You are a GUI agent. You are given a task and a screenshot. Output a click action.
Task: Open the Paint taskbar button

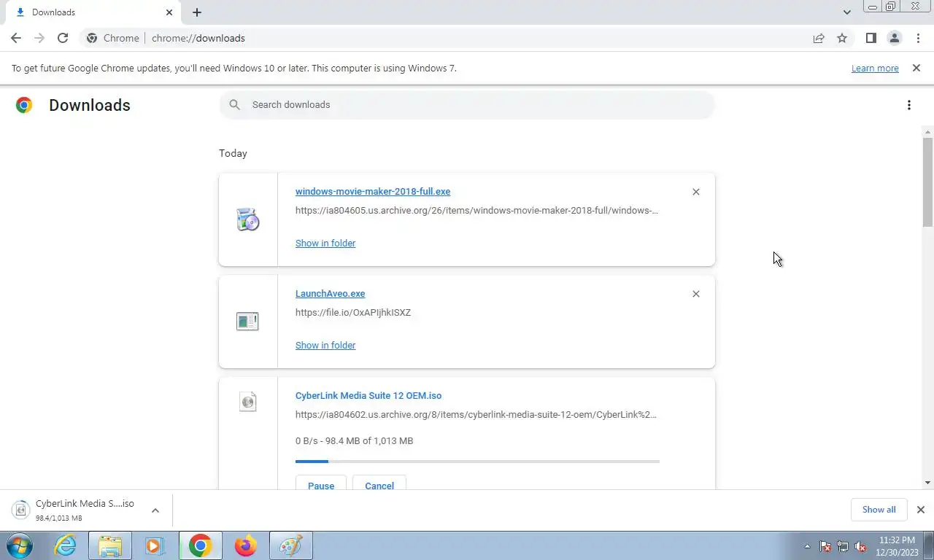pos(291,545)
